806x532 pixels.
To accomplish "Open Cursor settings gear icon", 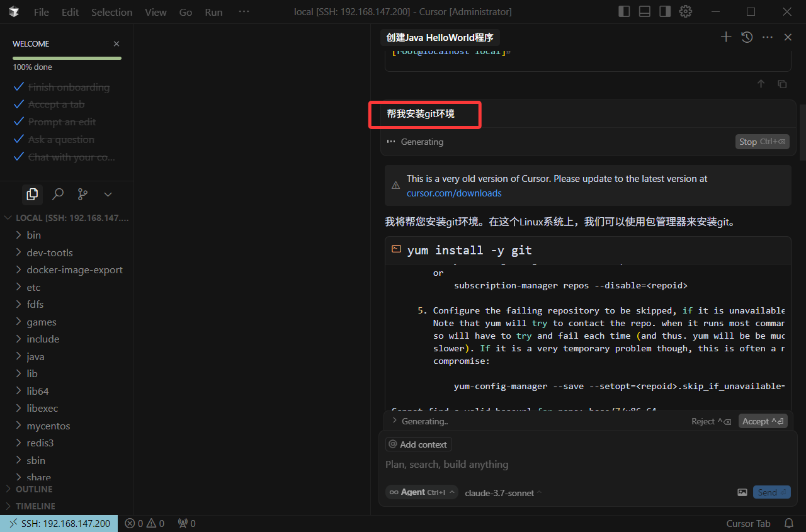I will [x=686, y=11].
